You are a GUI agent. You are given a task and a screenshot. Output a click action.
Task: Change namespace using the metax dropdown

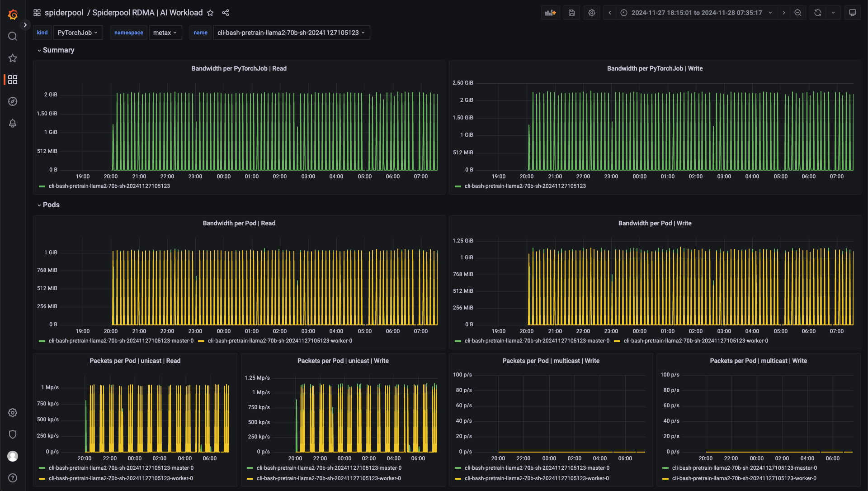[165, 33]
